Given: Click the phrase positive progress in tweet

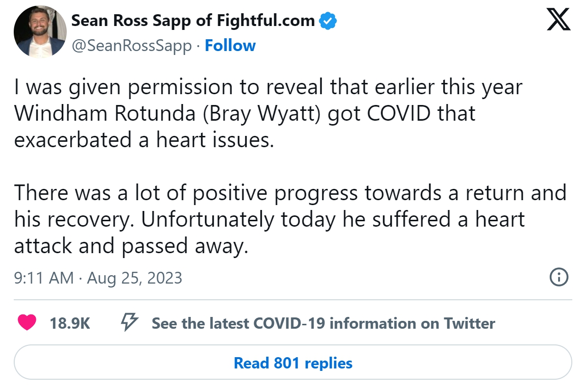Looking at the screenshot, I should tap(275, 193).
